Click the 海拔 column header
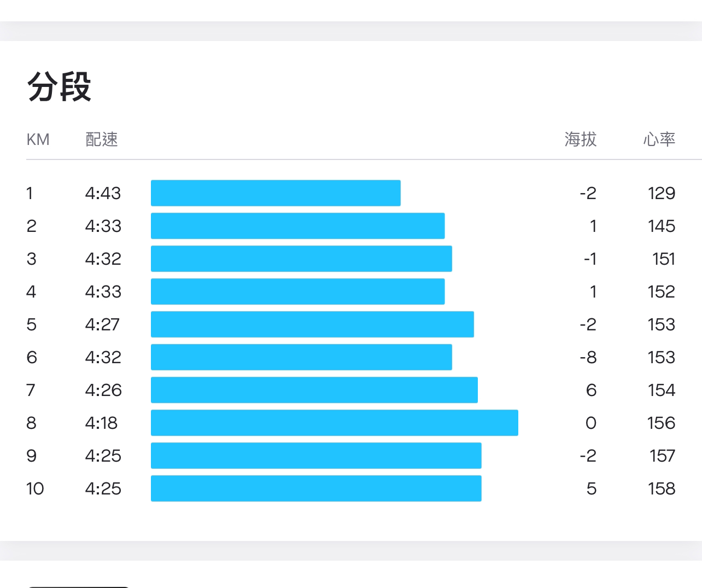702x588 pixels. point(581,139)
